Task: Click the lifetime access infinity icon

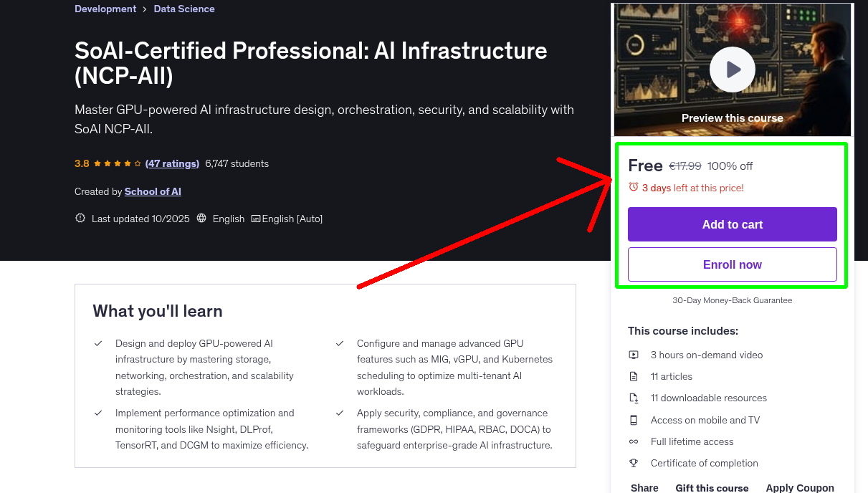Action: point(634,441)
